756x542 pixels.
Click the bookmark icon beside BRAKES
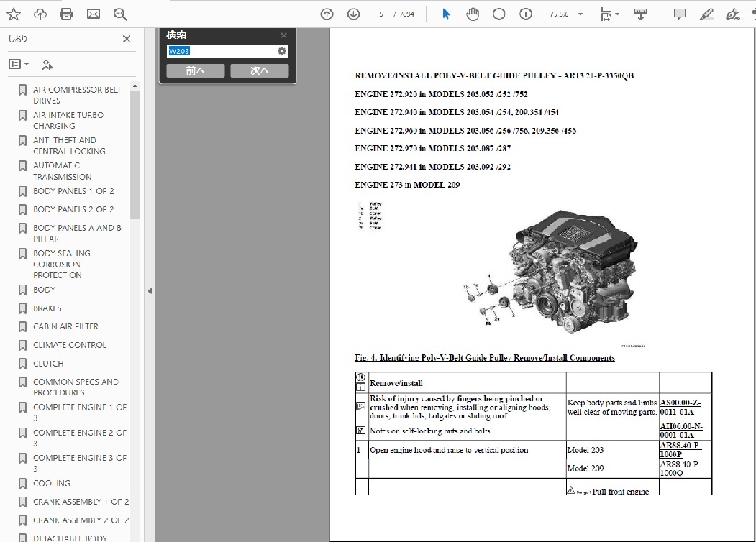point(23,308)
